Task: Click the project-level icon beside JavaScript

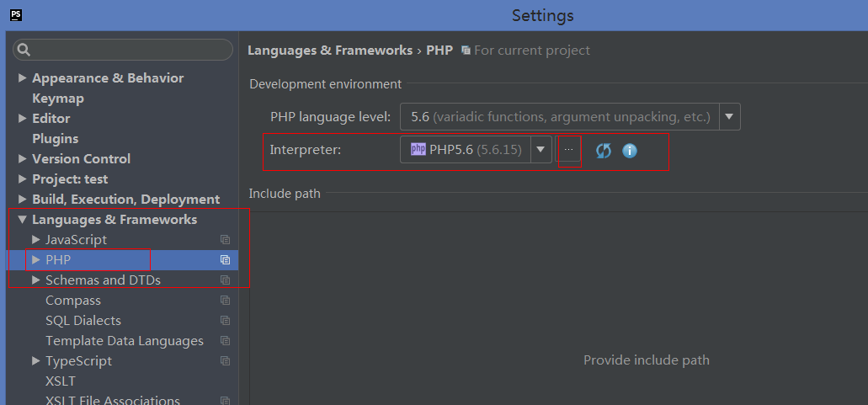Action: [x=225, y=240]
